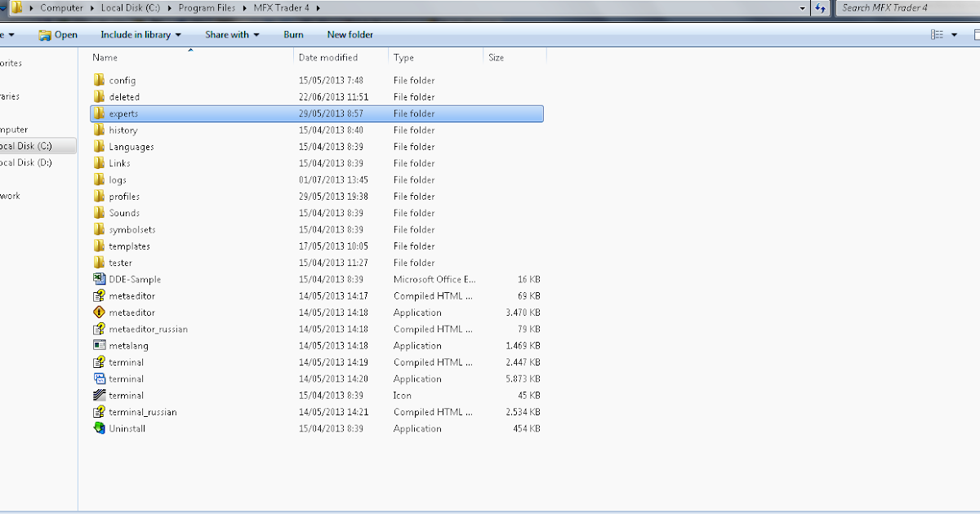Click the config folder icon
The height and width of the screenshot is (514, 980).
point(99,80)
